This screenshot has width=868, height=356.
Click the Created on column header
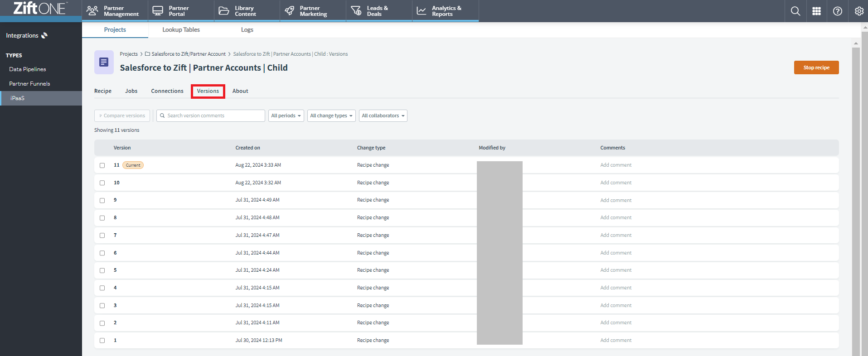(248, 148)
